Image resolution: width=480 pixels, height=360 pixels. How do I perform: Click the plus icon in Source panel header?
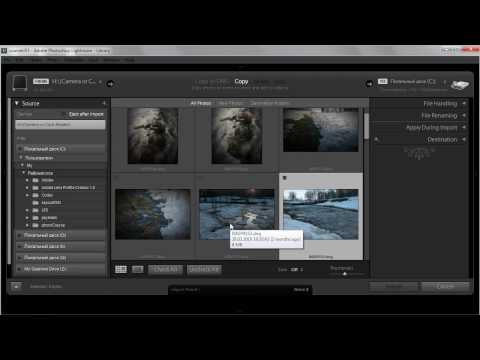[104, 103]
